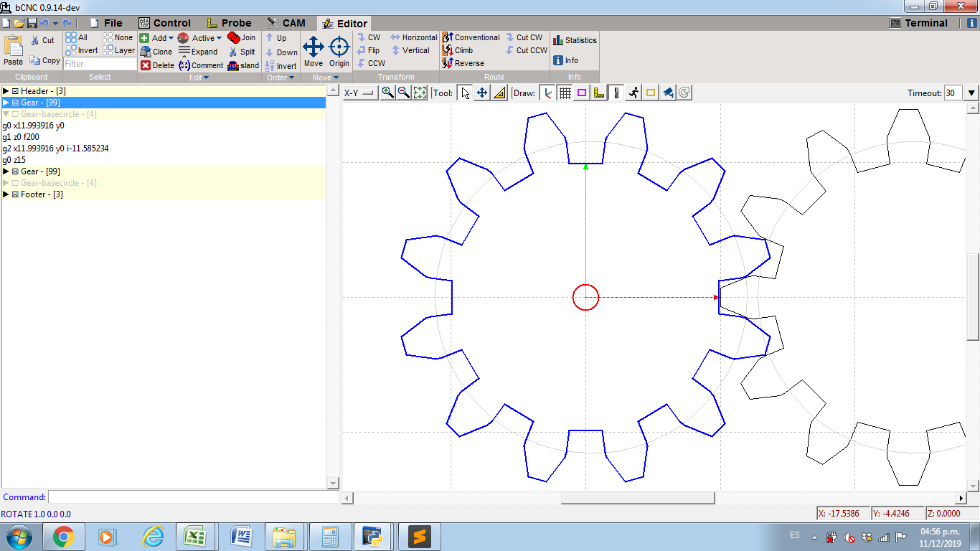Open the Statistics dialog

point(575,40)
